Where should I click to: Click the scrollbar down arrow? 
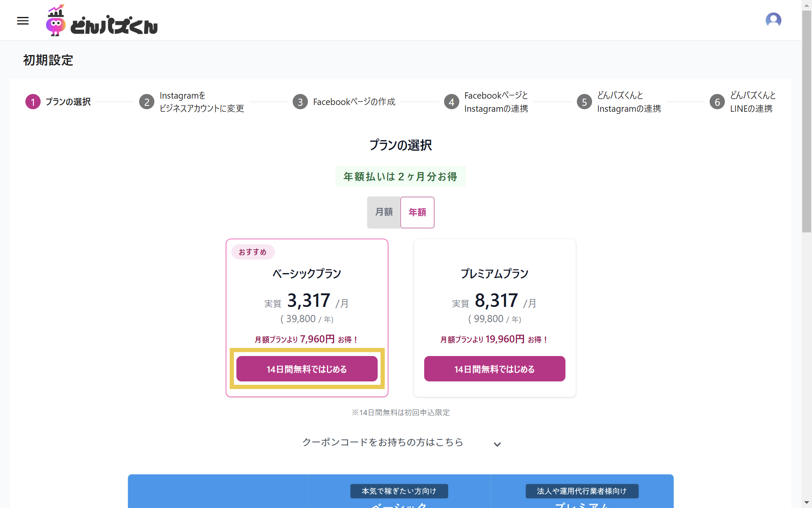[807, 502]
